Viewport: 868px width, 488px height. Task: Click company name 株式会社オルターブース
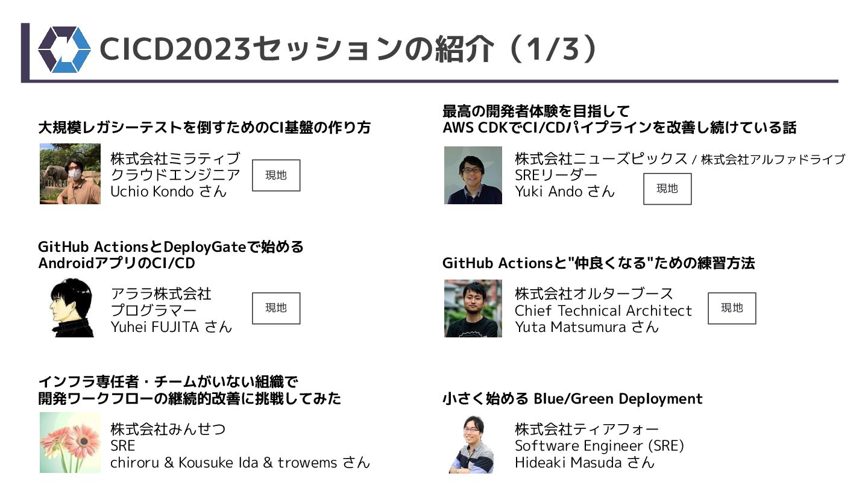pyautogui.click(x=594, y=294)
